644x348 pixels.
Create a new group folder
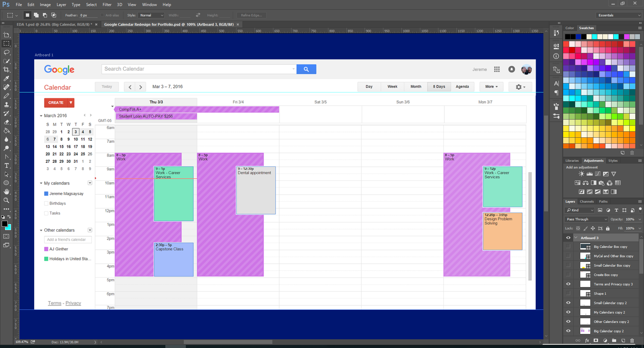click(614, 341)
